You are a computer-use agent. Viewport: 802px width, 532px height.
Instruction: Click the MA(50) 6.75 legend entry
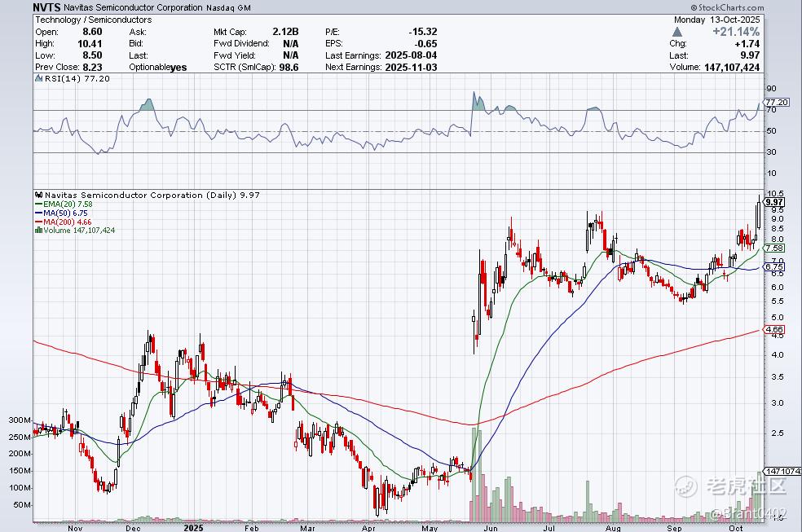pyautogui.click(x=61, y=213)
